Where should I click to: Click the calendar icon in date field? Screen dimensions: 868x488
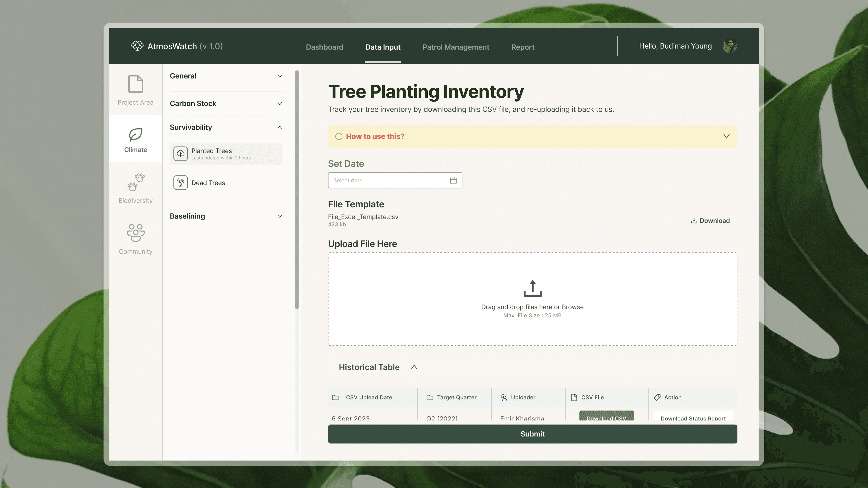coord(453,181)
